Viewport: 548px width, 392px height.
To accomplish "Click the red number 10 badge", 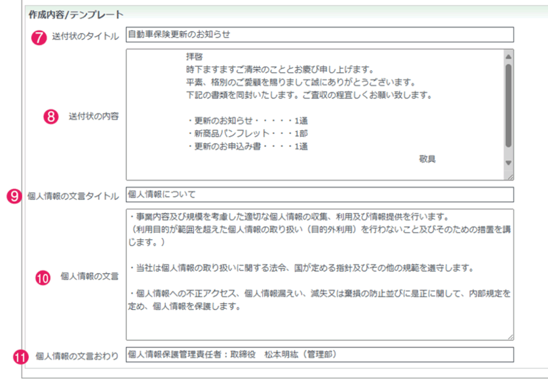I will click(x=43, y=276).
